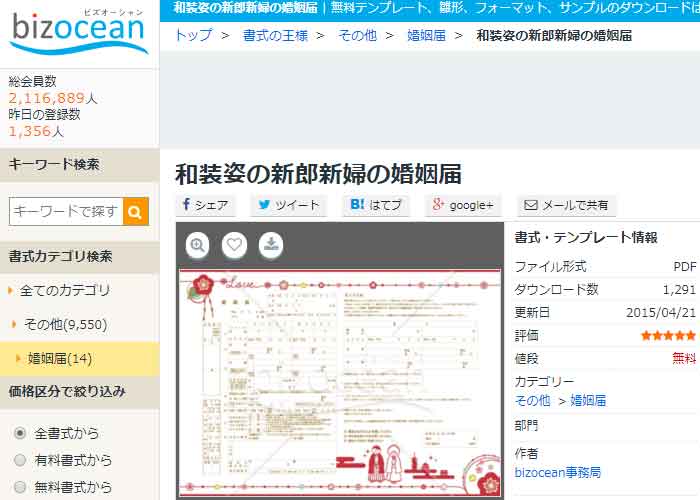Bookmark with B! はてブ button
This screenshot has width=700, height=500.
click(376, 205)
